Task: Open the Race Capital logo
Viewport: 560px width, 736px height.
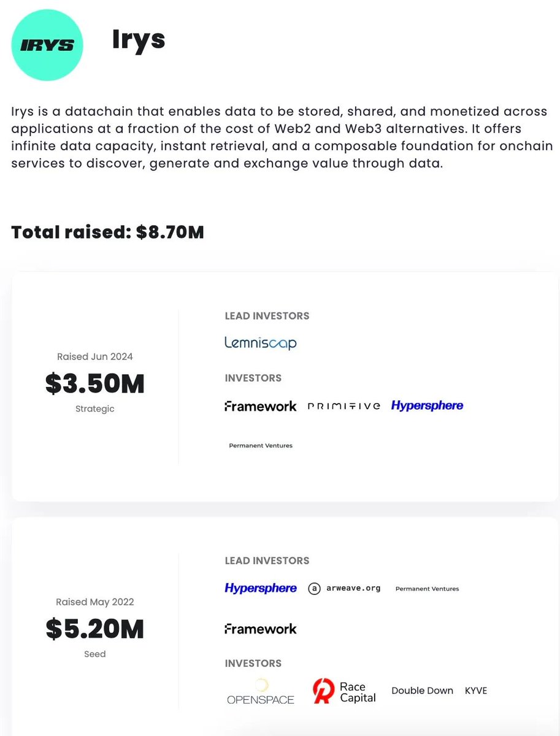Action: tap(344, 691)
